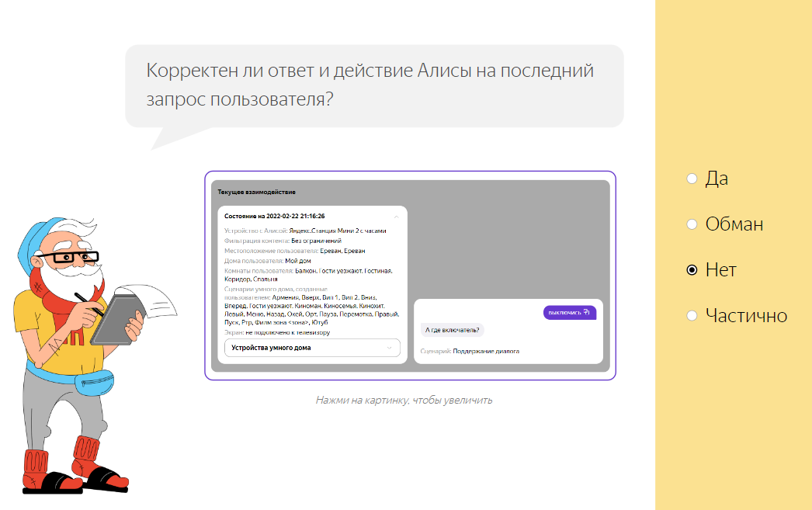Enlarge the interaction screenshot thumbnail

pos(410,276)
